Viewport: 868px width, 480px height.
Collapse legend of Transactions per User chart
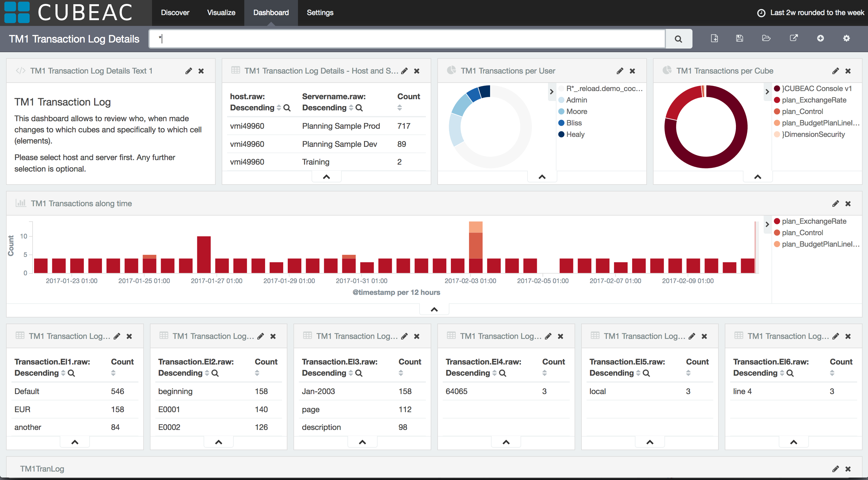tap(552, 92)
